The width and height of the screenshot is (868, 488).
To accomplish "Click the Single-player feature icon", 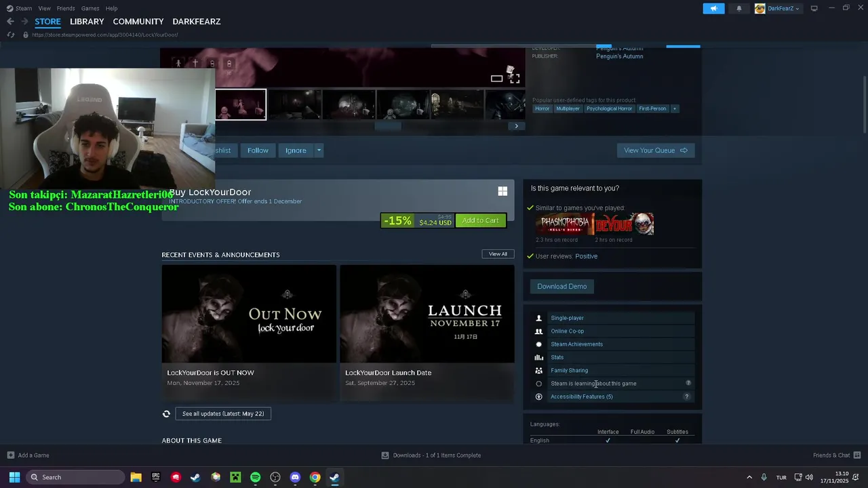I will [539, 318].
